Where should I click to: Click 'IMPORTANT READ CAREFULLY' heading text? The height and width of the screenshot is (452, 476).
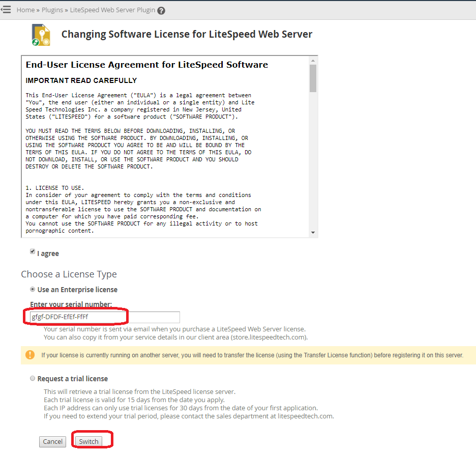(x=81, y=80)
